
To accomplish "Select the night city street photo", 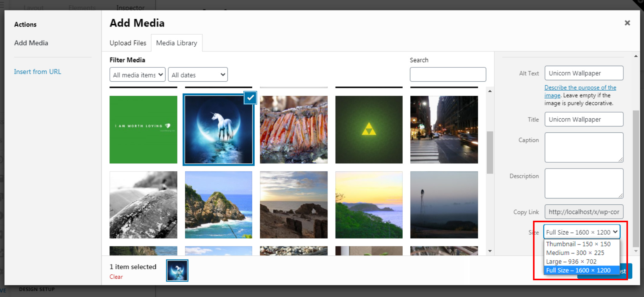I will pyautogui.click(x=444, y=130).
